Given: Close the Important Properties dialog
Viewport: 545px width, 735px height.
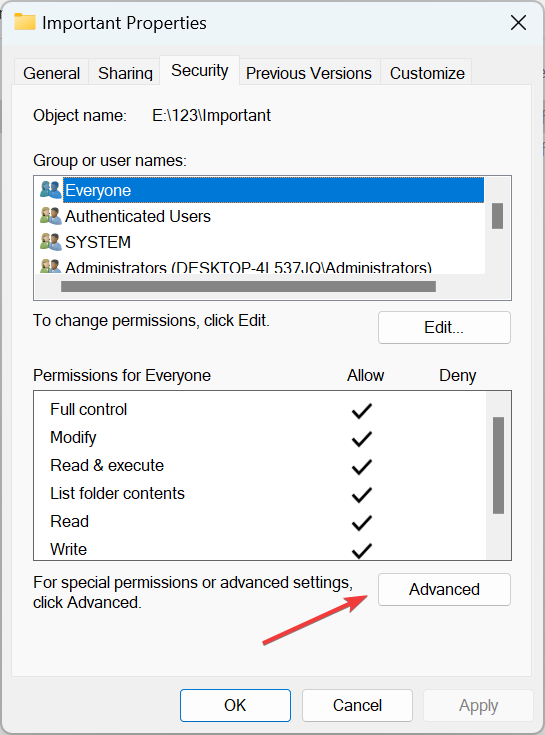Looking at the screenshot, I should 518,22.
